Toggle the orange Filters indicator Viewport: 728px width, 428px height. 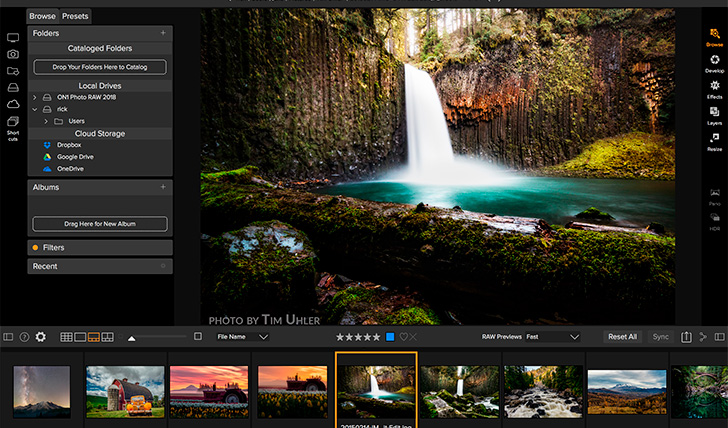pyautogui.click(x=35, y=248)
